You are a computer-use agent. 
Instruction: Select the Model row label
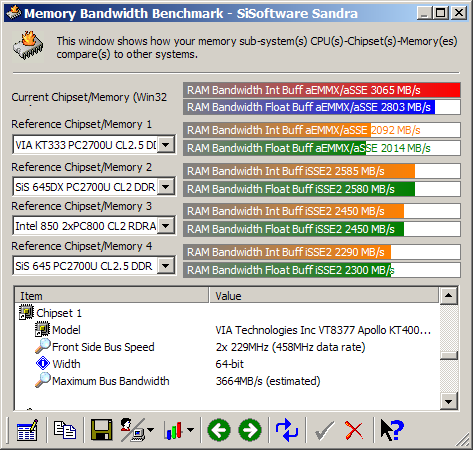point(66,330)
